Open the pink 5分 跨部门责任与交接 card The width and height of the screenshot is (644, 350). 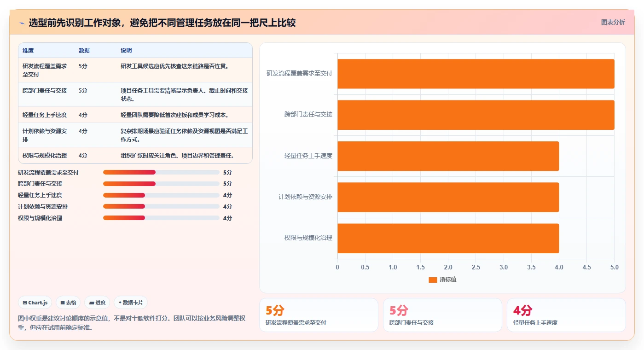point(442,315)
